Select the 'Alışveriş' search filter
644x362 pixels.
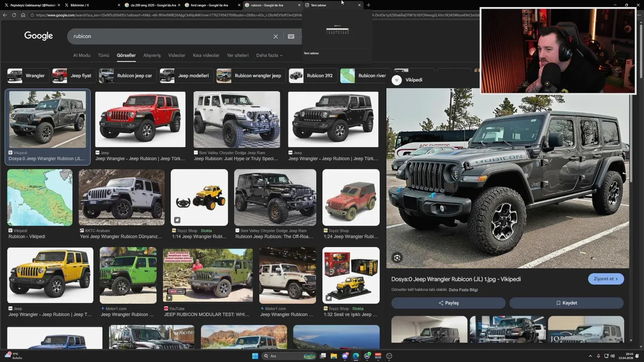coord(152,55)
